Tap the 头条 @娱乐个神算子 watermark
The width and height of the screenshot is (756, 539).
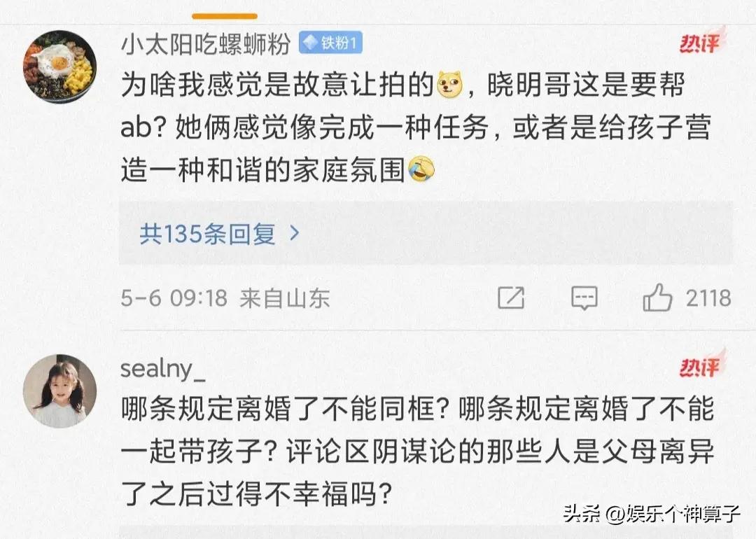point(652,514)
